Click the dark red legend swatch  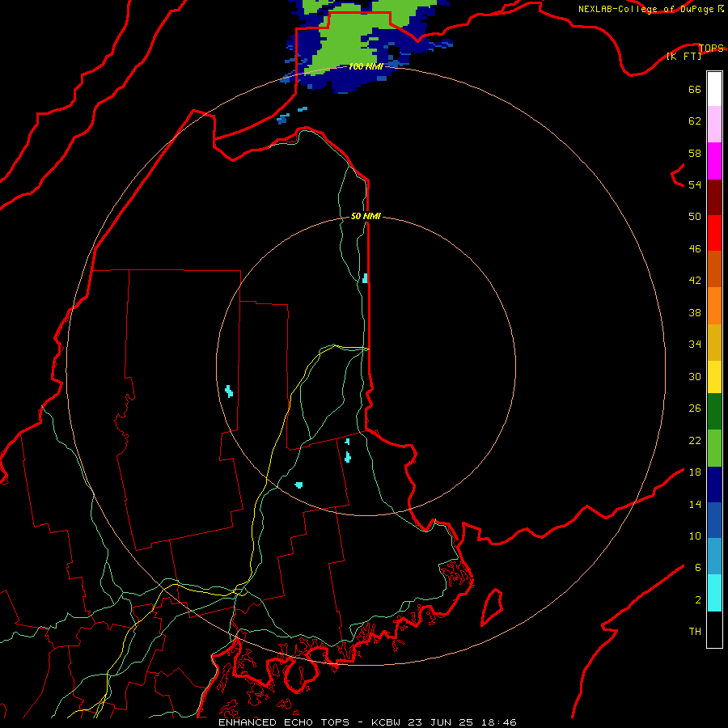pos(714,197)
